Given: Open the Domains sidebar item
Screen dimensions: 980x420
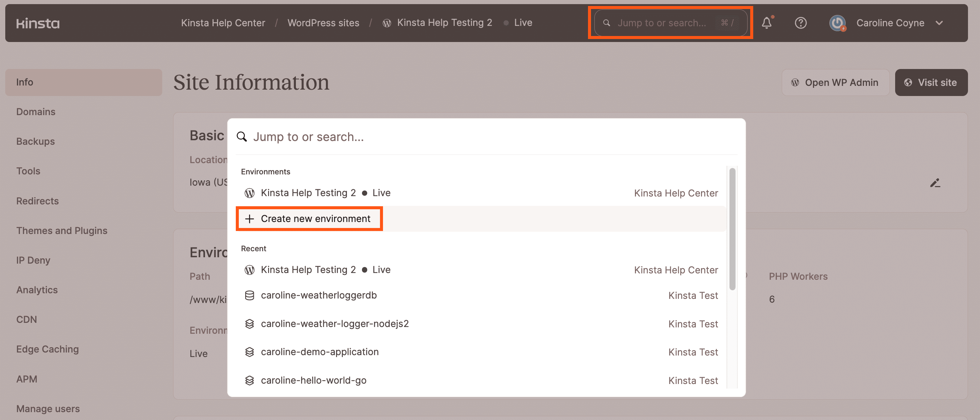Looking at the screenshot, I should [36, 112].
